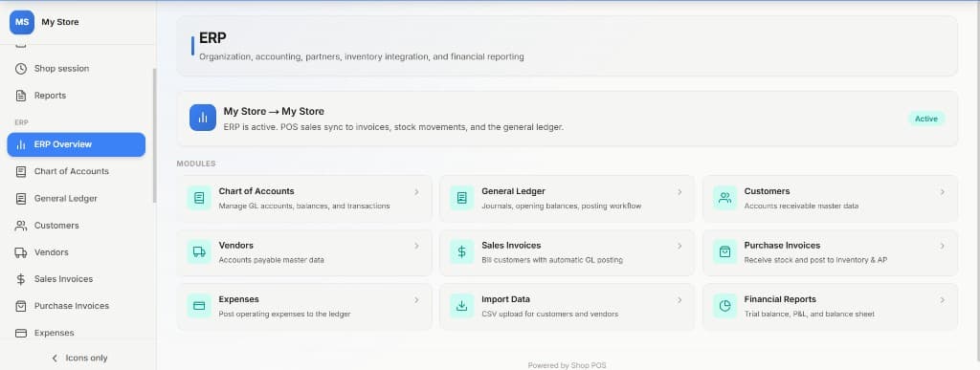The image size is (980, 370).
Task: Click 'CSV upload for customers and vendors' text
Action: (x=550, y=314)
